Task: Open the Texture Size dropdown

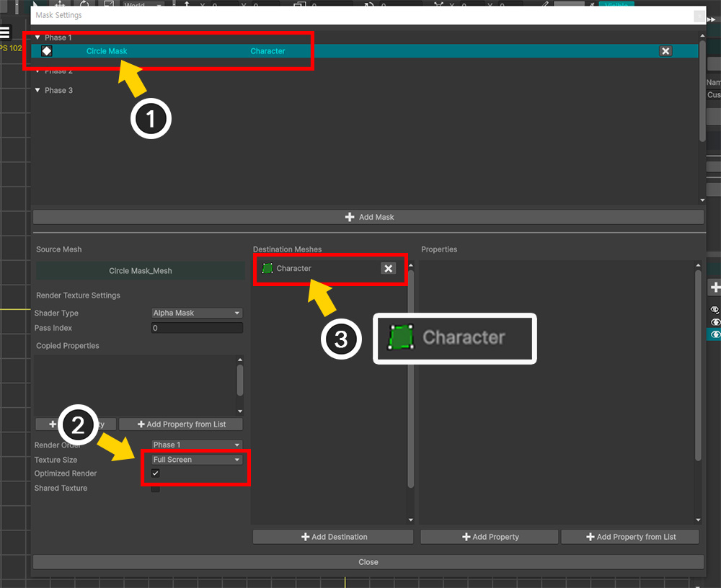Action: (197, 459)
